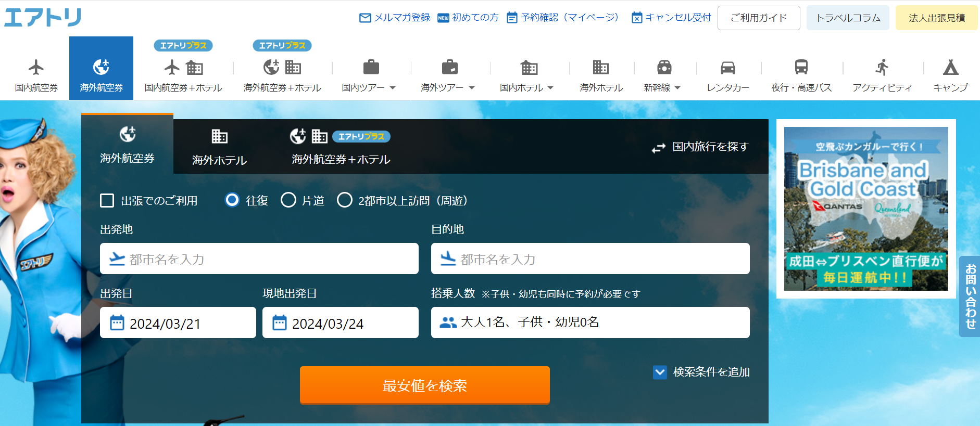Click the car icon for レンタカー
This screenshot has height=426, width=980.
click(x=727, y=68)
